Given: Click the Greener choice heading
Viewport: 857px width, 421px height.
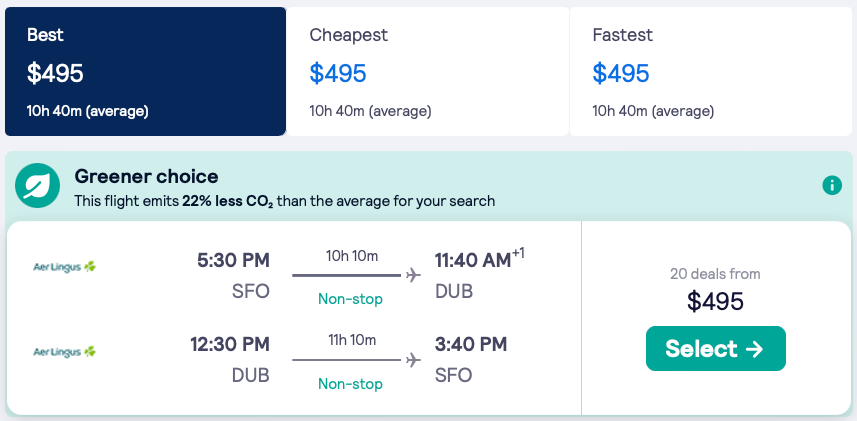Looking at the screenshot, I should 146,177.
